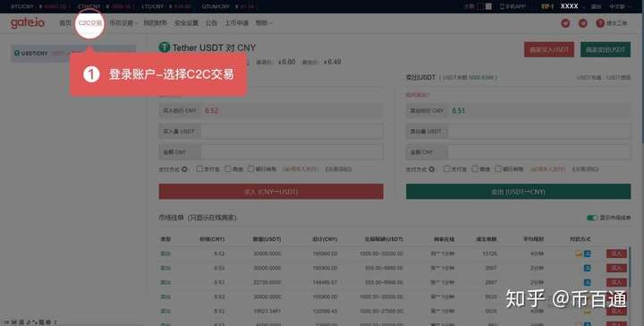The width and height of the screenshot is (644, 326).
Task: Click the buy button in the 30000.0000 row below the 13126 row
Action: pos(616,268)
